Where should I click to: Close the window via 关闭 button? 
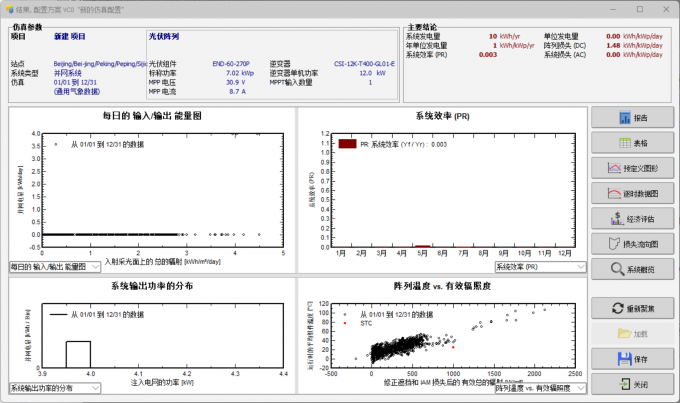click(x=632, y=383)
